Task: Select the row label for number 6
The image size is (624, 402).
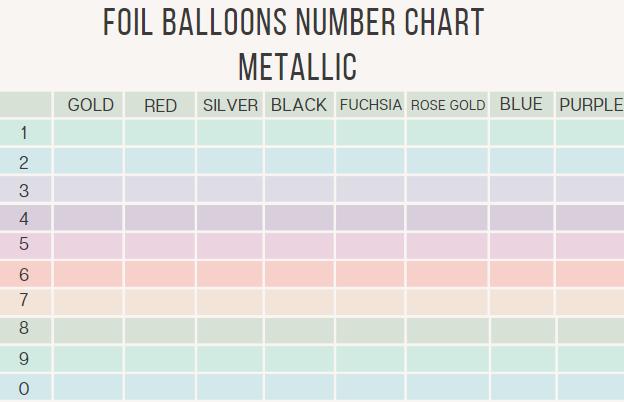Action: (x=24, y=274)
